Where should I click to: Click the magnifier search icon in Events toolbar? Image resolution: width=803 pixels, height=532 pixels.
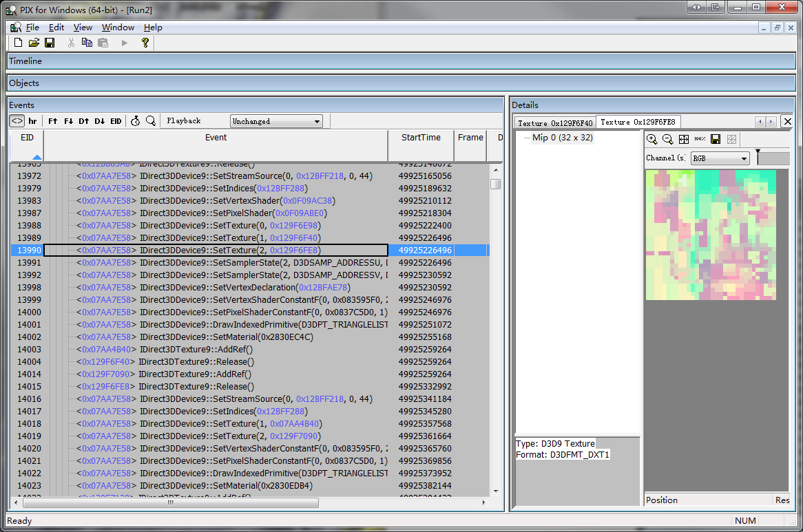pos(150,121)
